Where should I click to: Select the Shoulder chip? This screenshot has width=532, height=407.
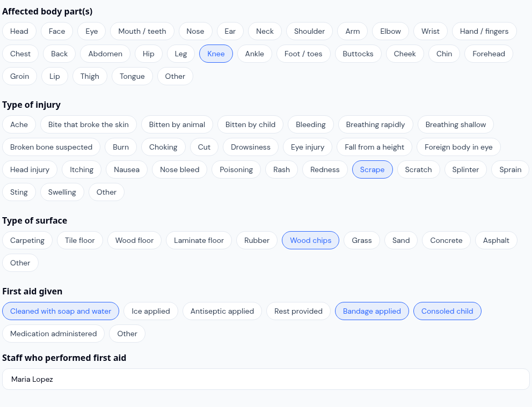tap(309, 31)
